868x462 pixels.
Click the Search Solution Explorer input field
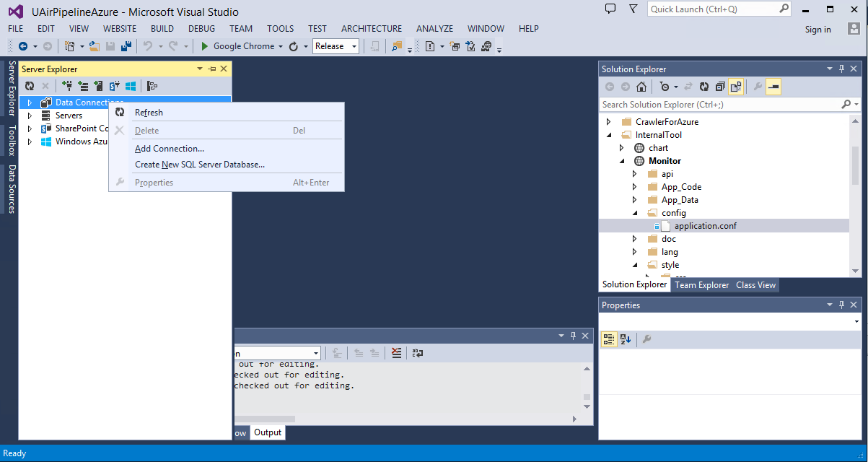coord(718,105)
